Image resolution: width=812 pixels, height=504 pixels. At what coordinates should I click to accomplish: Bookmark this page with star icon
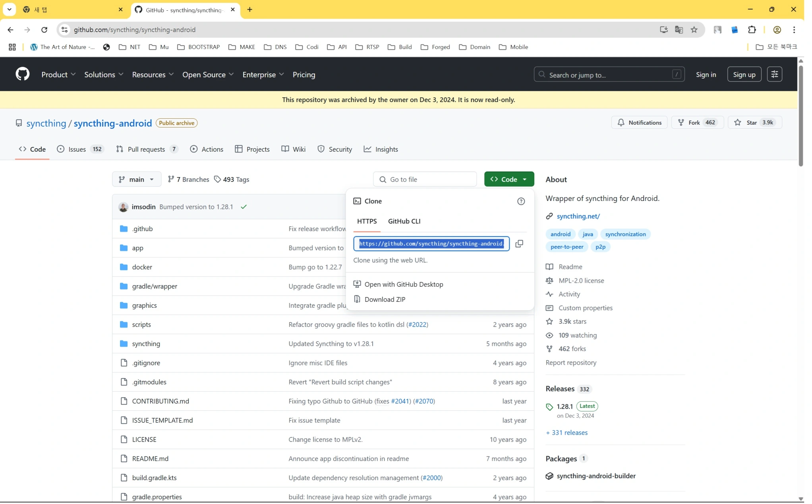tap(694, 30)
